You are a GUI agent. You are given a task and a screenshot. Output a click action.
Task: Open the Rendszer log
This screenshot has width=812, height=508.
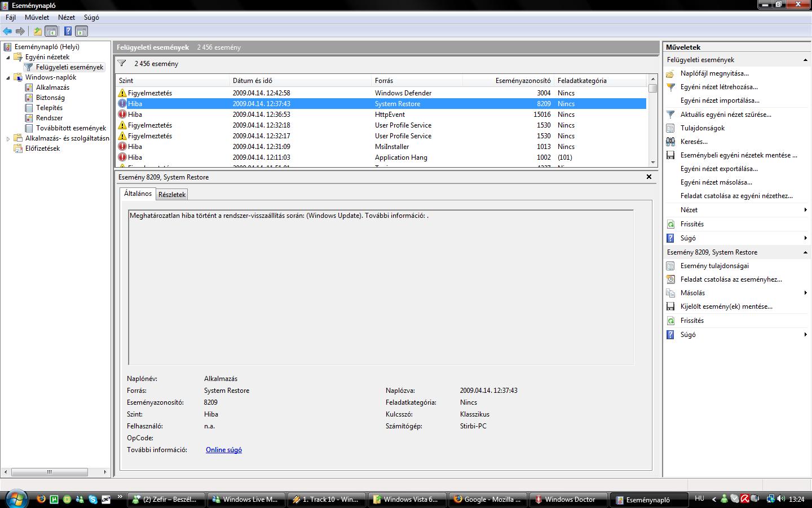tap(49, 118)
